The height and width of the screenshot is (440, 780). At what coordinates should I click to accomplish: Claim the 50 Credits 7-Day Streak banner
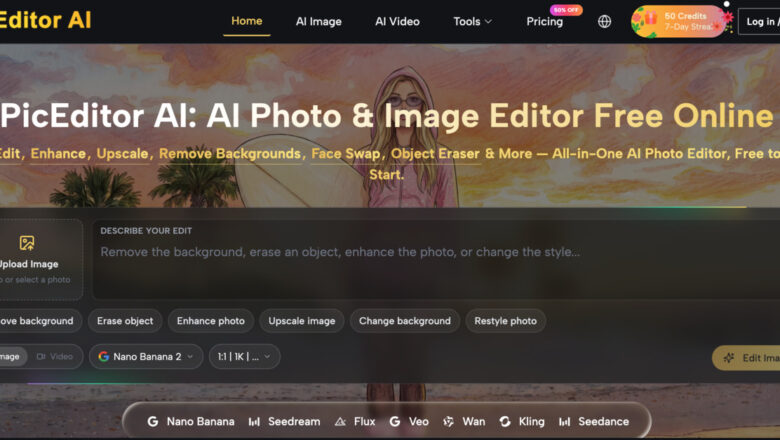tap(679, 21)
